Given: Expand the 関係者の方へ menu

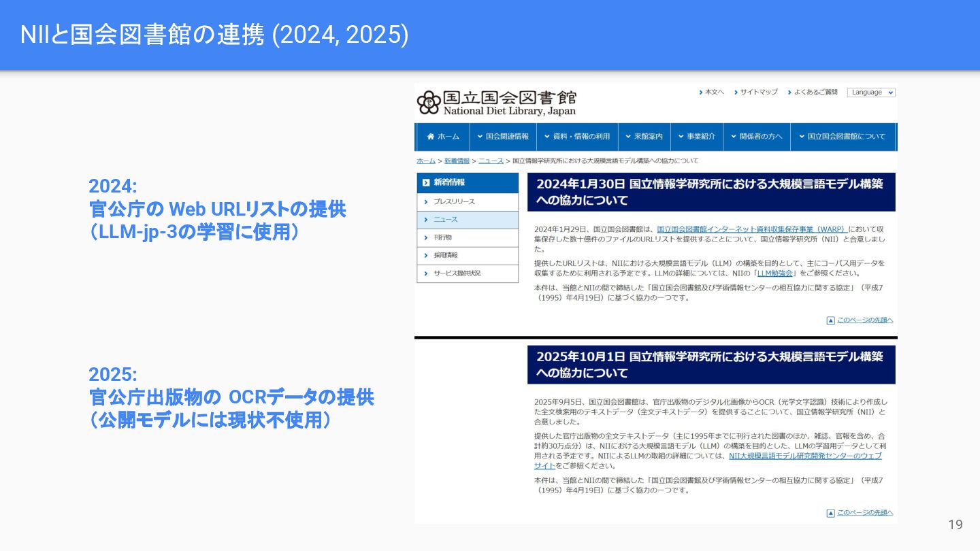Looking at the screenshot, I should [757, 137].
